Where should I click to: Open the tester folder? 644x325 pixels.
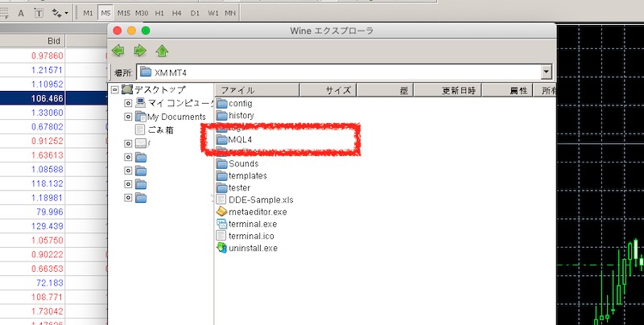(233, 187)
